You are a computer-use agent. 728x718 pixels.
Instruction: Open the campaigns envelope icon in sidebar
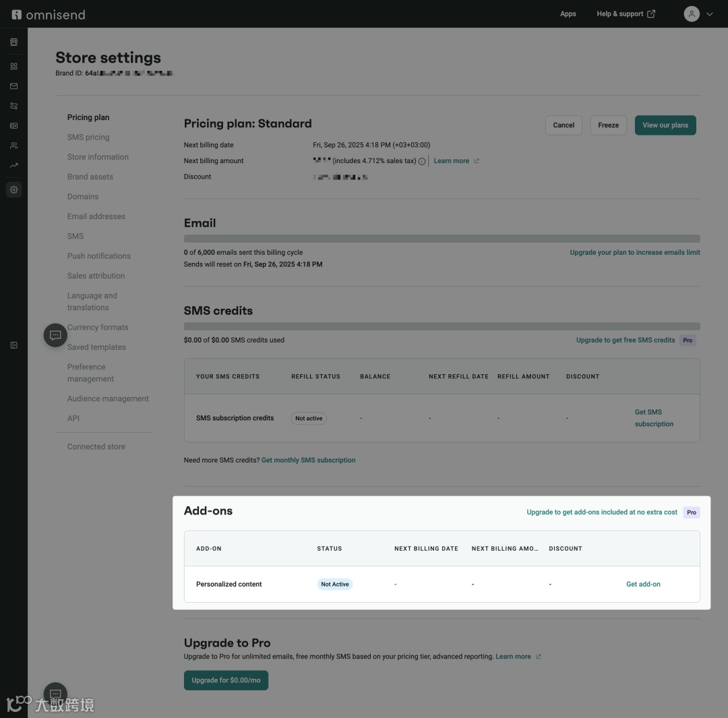(x=14, y=86)
